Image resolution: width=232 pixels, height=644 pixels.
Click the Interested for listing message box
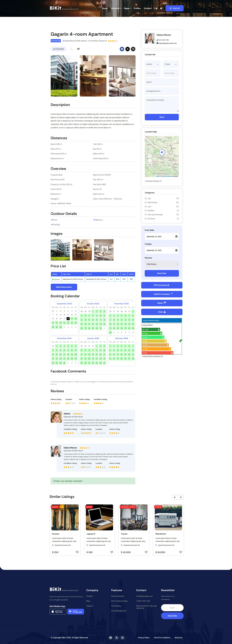pyautogui.click(x=162, y=104)
